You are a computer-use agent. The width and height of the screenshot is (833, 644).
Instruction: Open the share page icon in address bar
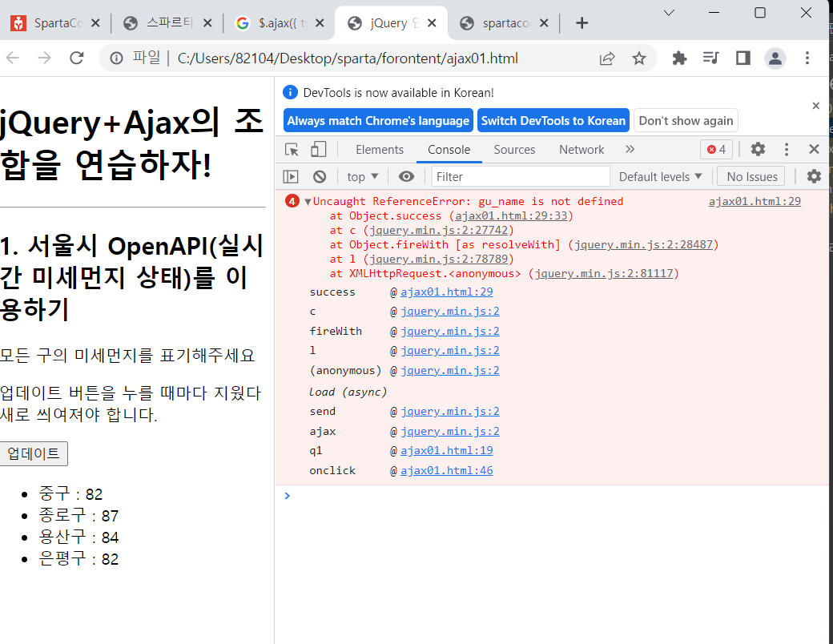pyautogui.click(x=607, y=58)
